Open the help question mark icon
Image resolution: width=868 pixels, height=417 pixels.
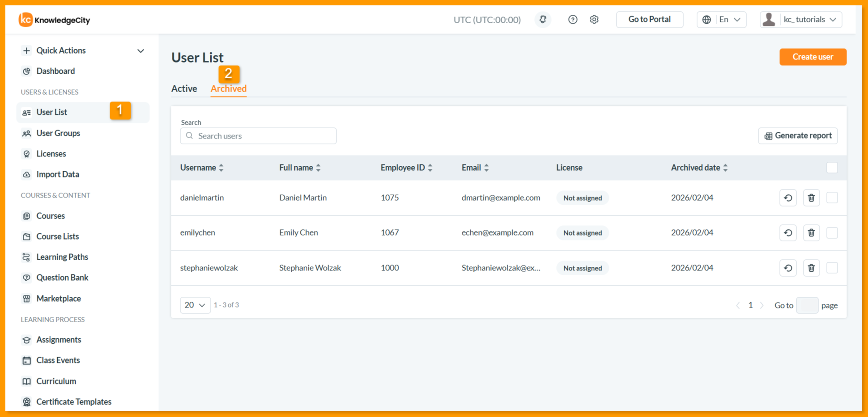pyautogui.click(x=573, y=19)
